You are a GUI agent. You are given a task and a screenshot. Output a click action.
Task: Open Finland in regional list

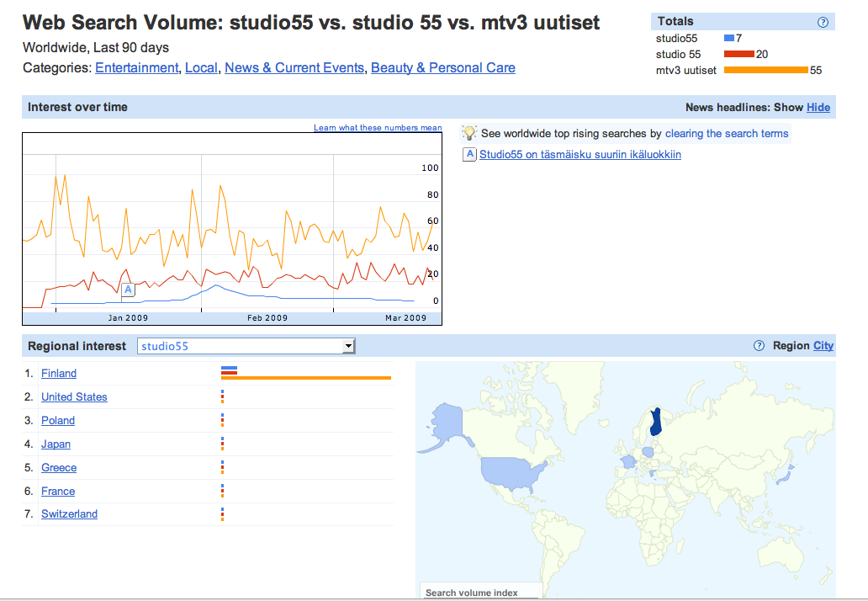point(59,374)
